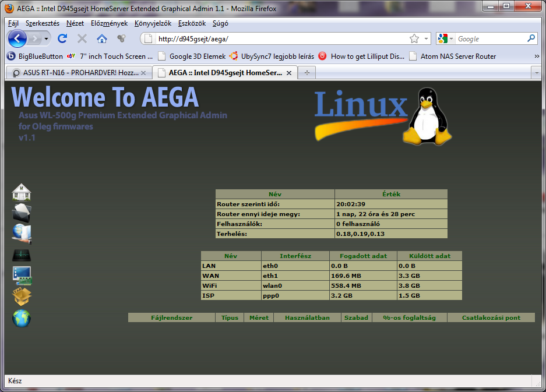
Task: Click the WAN row name cell
Action: click(x=231, y=276)
